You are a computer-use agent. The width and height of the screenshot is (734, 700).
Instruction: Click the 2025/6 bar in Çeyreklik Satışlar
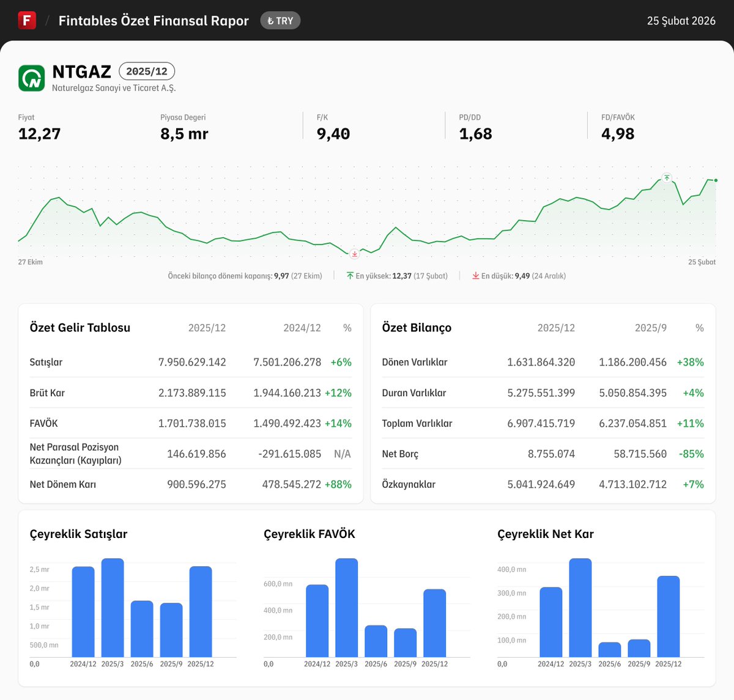coord(142,629)
